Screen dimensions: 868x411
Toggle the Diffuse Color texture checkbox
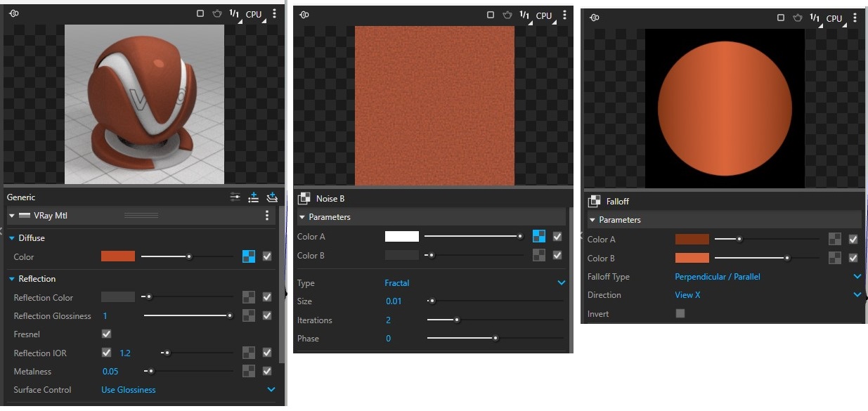pyautogui.click(x=267, y=256)
